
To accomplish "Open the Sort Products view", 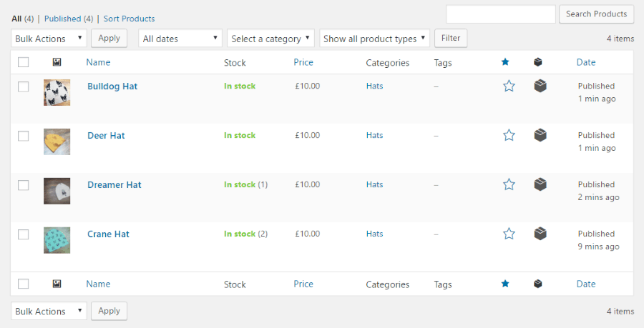I will click(x=129, y=19).
